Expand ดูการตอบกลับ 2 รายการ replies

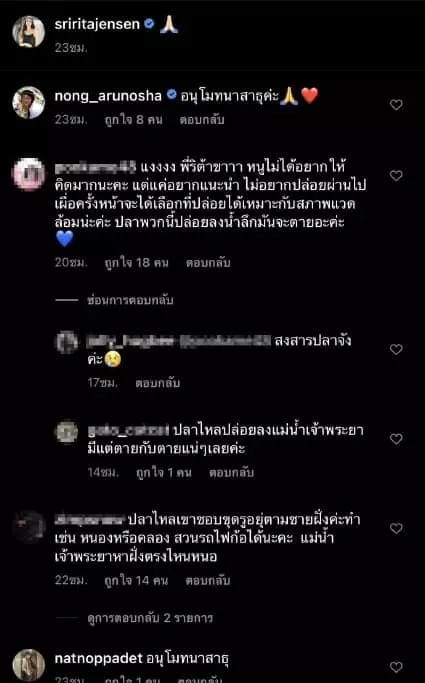[x=150, y=618]
